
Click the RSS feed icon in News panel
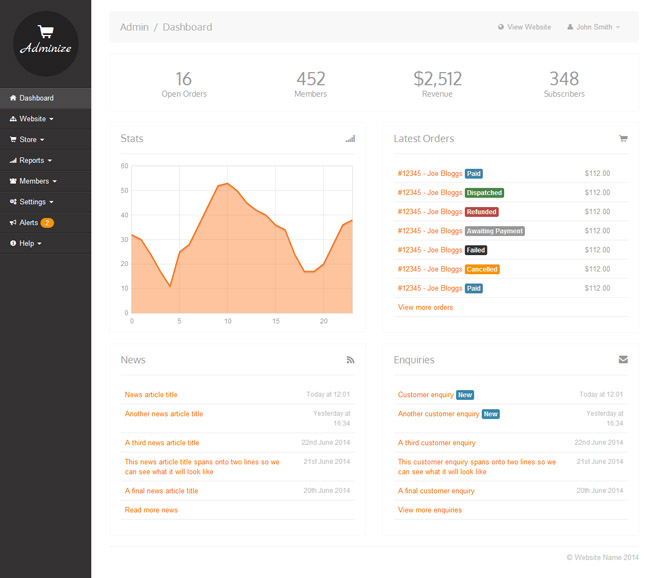(x=350, y=359)
